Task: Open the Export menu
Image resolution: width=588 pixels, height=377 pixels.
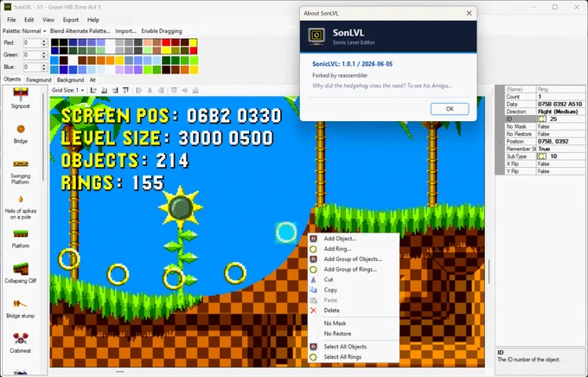Action: coord(71,20)
